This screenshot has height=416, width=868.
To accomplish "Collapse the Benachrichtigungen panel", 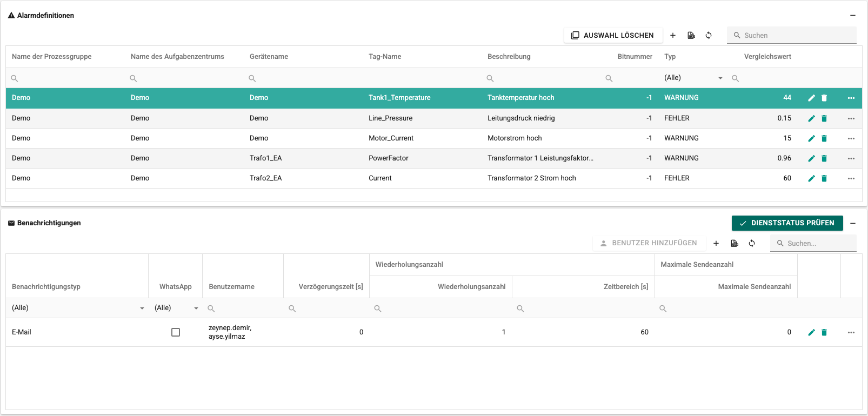I will pyautogui.click(x=853, y=223).
